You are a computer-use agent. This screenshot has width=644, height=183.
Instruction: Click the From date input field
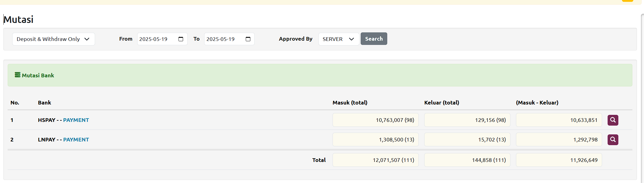coord(156,39)
